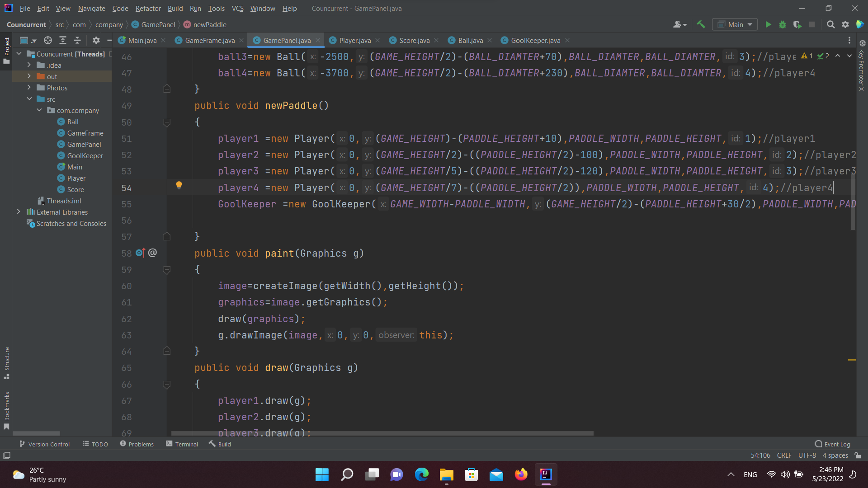Expand the External Libraries node
This screenshot has height=488, width=868.
[19, 212]
